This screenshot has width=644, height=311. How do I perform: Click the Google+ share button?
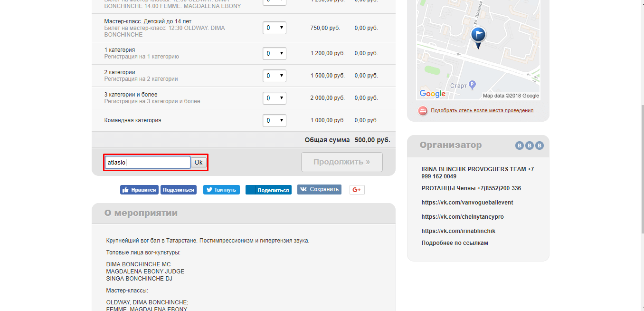coord(357,190)
